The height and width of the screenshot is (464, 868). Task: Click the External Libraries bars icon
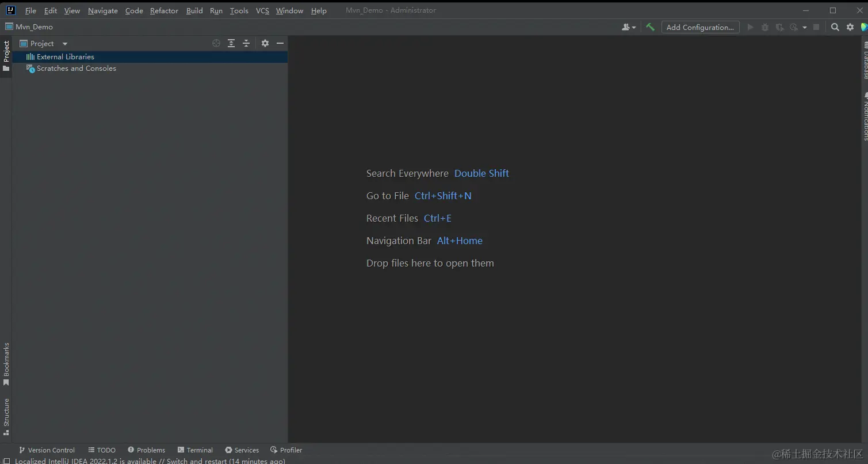pyautogui.click(x=30, y=56)
